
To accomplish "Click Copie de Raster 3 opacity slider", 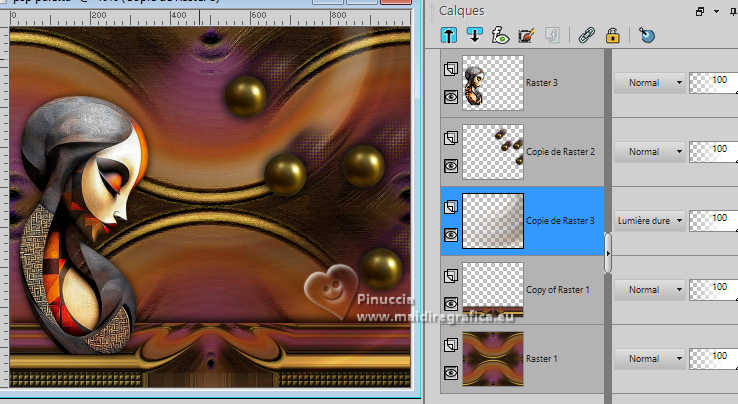I will tap(713, 220).
